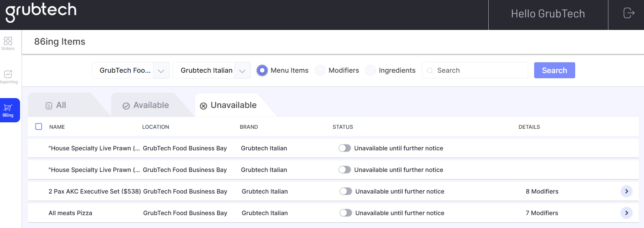Open the Grubtech Italian brand dropdown

[212, 70]
